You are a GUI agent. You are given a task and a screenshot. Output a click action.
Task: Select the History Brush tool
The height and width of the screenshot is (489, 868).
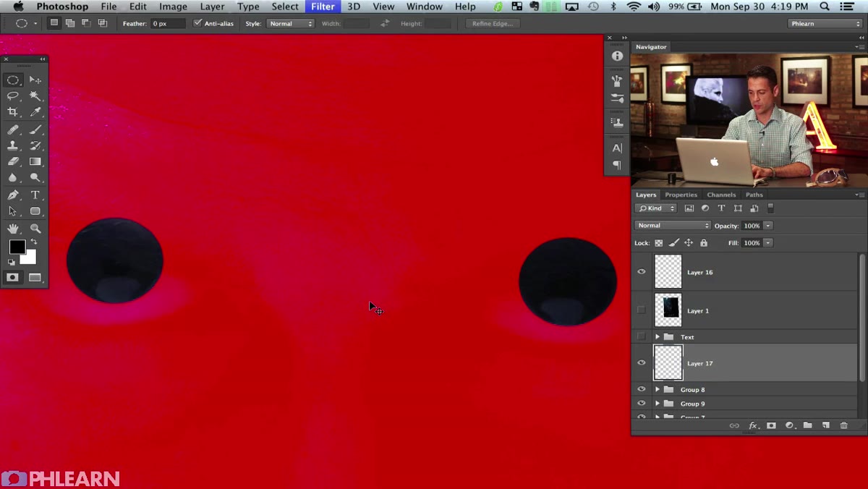tap(35, 145)
